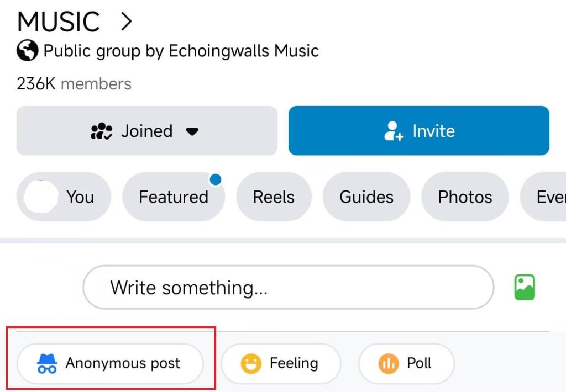This screenshot has height=392, width=566.
Task: Open the chevron next to MUSIC title
Action: [127, 22]
